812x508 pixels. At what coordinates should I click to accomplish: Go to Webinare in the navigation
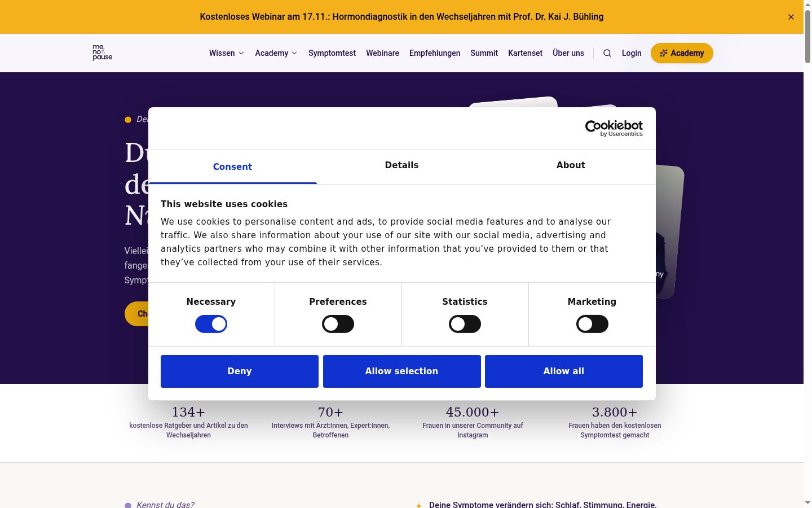point(382,53)
